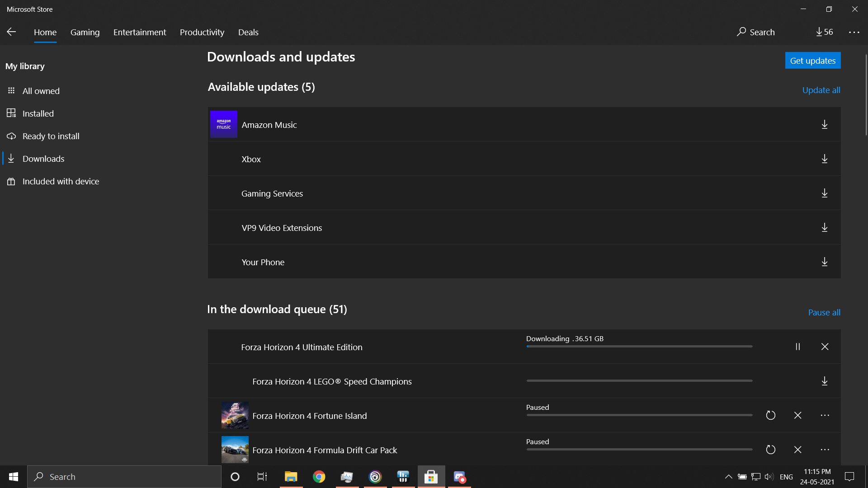Click the Your Phone row name

[x=263, y=262]
